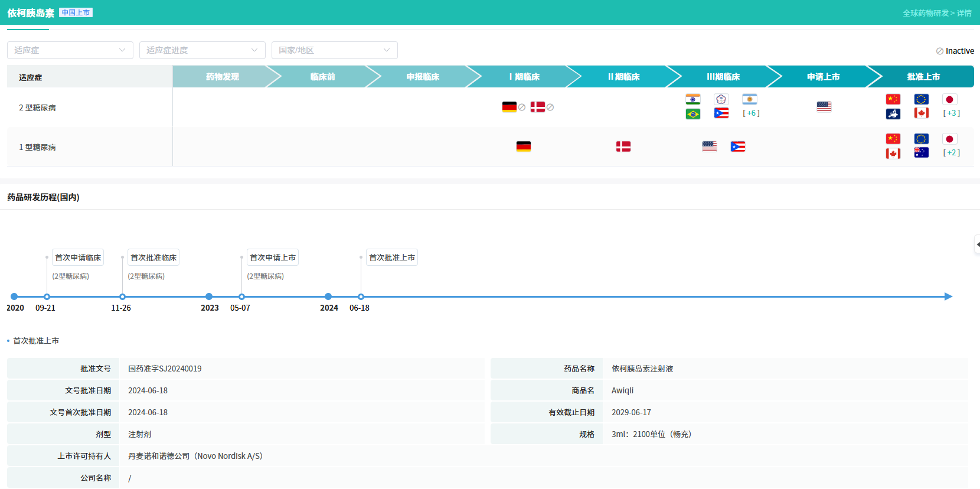Click Australia flag in type 1 diabetes row
The height and width of the screenshot is (489, 980).
(x=921, y=153)
